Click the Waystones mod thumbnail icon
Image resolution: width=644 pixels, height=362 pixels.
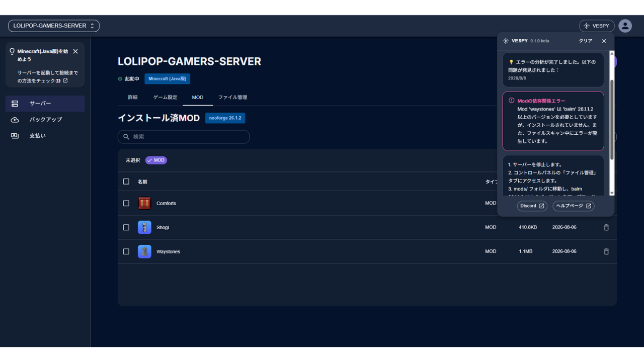click(x=144, y=251)
